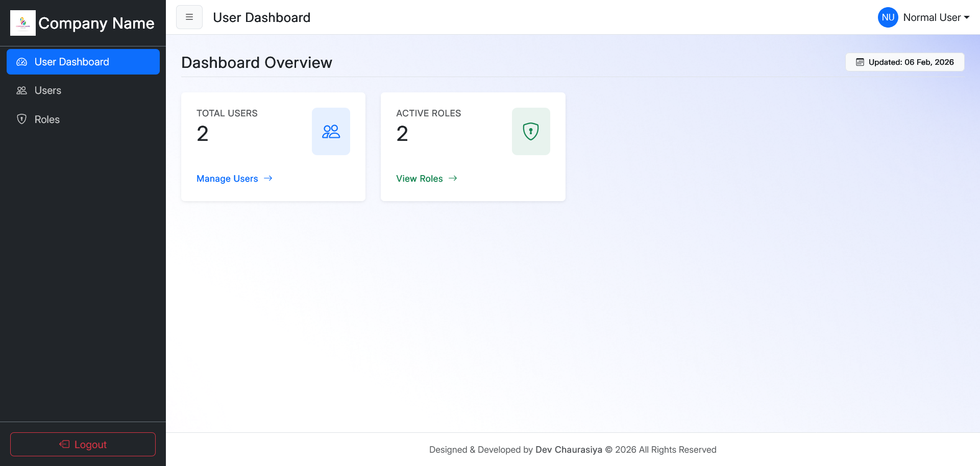The width and height of the screenshot is (980, 466).
Task: Click the NU avatar circle
Action: click(x=888, y=17)
